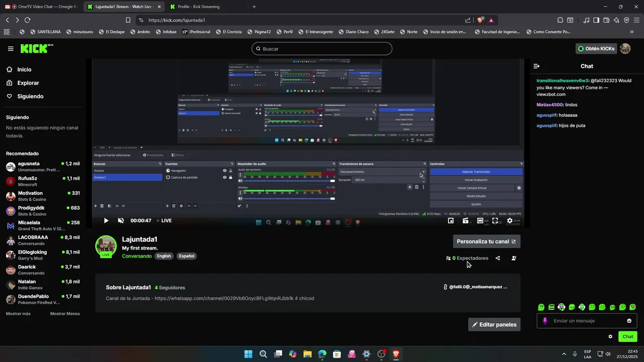Send the message with the green Chat button
644x362 pixels.
628,337
